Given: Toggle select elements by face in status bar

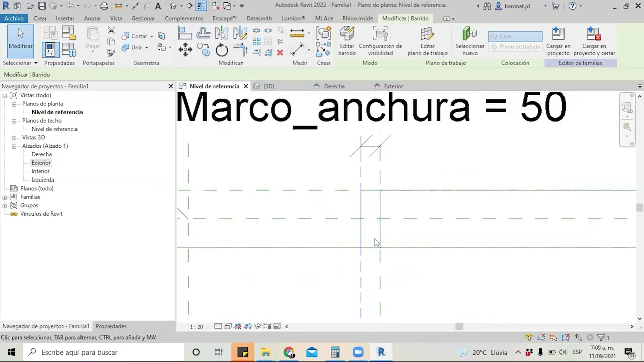Looking at the screenshot, I should point(566,338).
